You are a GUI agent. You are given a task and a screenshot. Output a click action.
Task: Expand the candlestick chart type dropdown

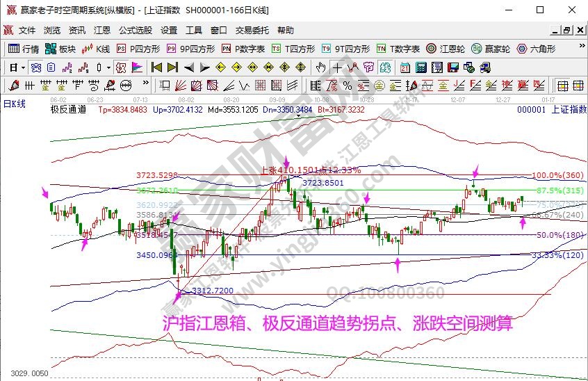pyautogui.click(x=108, y=67)
